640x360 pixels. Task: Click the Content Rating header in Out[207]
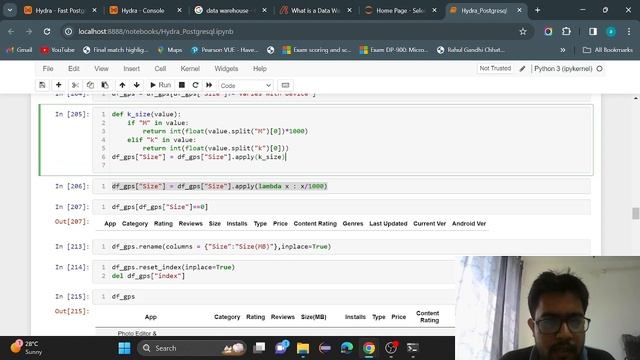pyautogui.click(x=315, y=224)
